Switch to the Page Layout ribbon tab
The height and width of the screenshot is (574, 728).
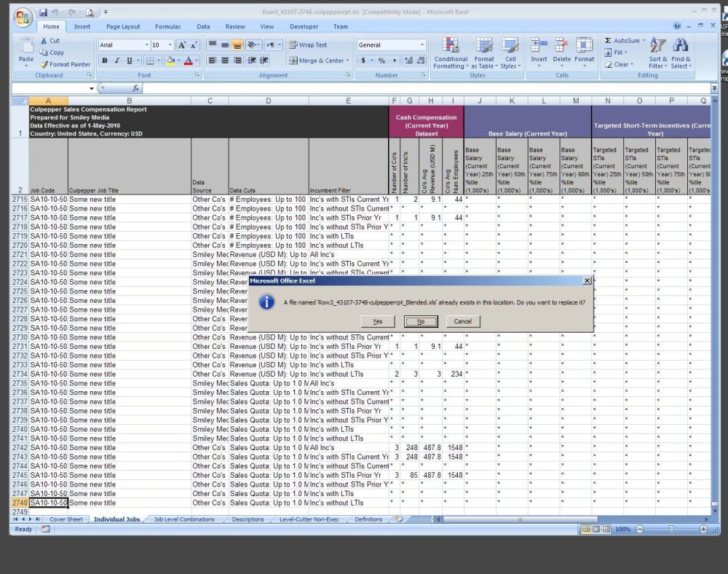122,26
